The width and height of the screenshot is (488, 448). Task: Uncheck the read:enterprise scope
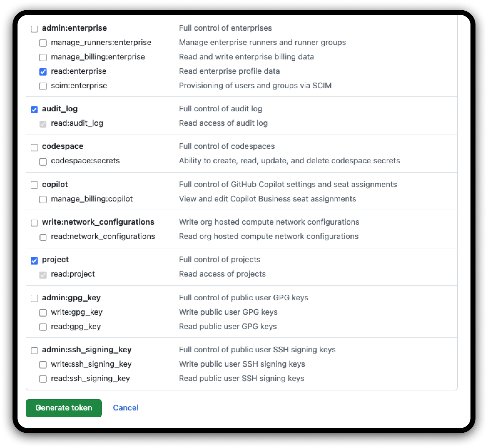tap(43, 72)
